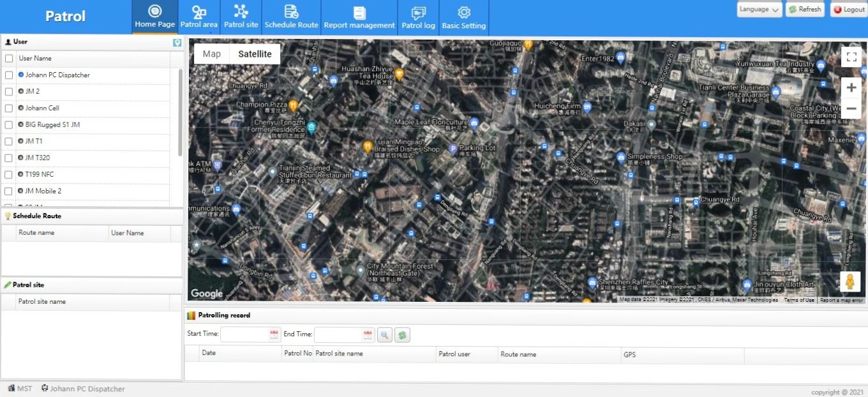
Task: Tick the JM T1 checkbox
Action: pyautogui.click(x=9, y=142)
